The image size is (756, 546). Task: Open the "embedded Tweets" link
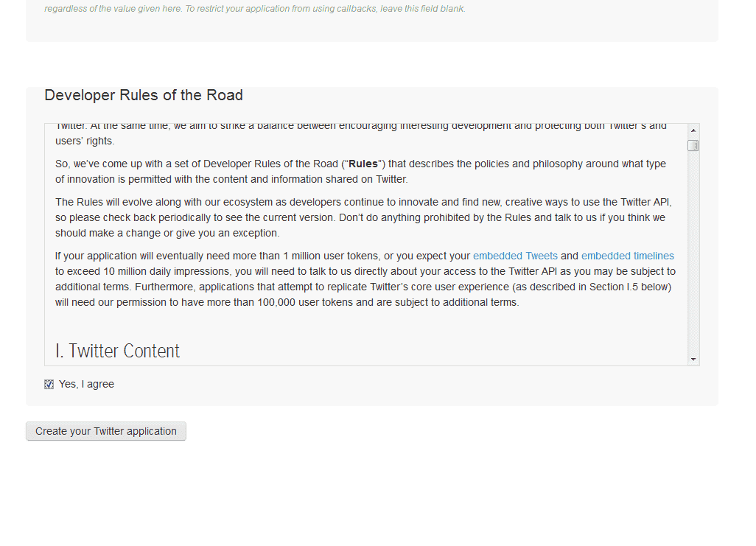515,256
